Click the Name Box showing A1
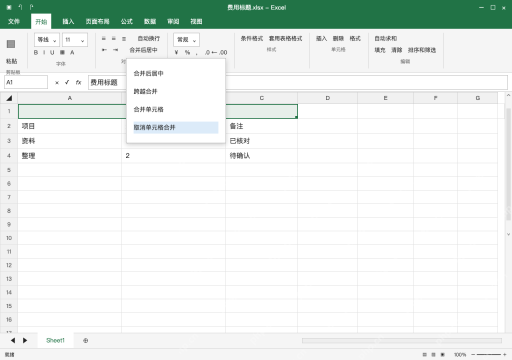This screenshot has height=360, width=512. click(x=26, y=82)
